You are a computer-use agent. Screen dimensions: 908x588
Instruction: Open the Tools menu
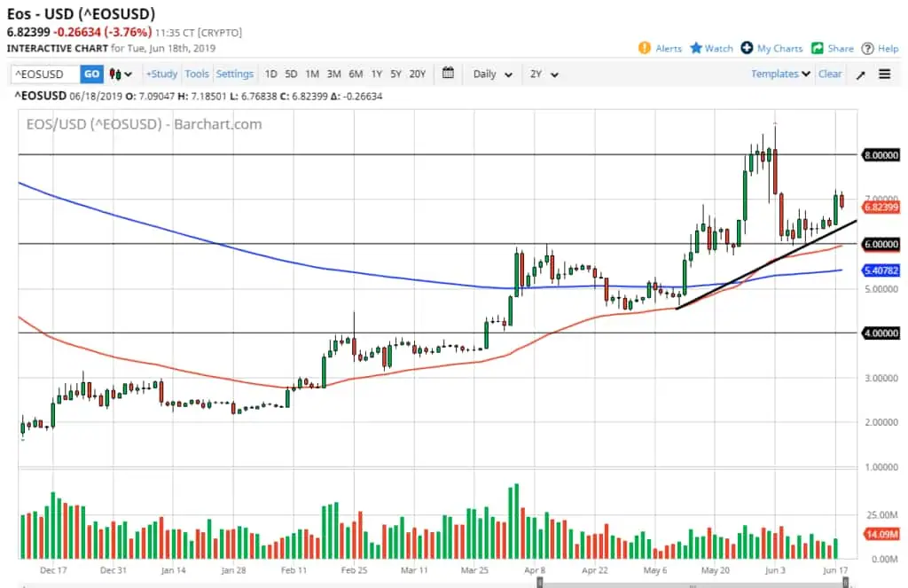197,74
